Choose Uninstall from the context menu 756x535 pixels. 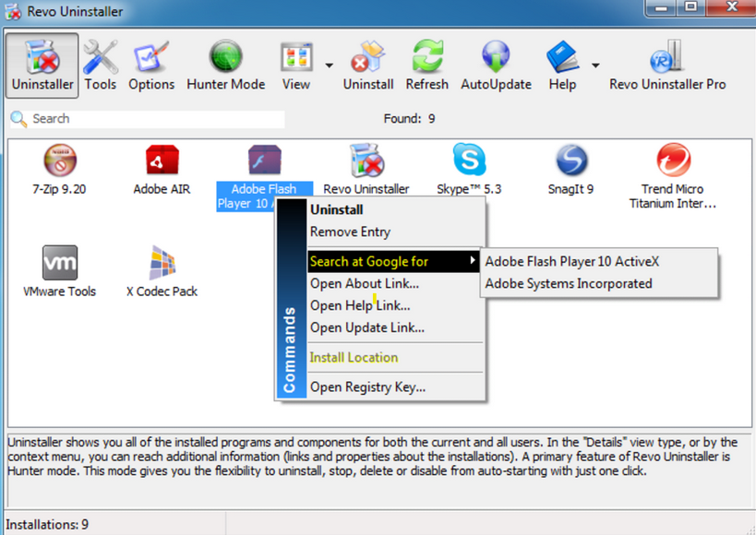pos(395,209)
